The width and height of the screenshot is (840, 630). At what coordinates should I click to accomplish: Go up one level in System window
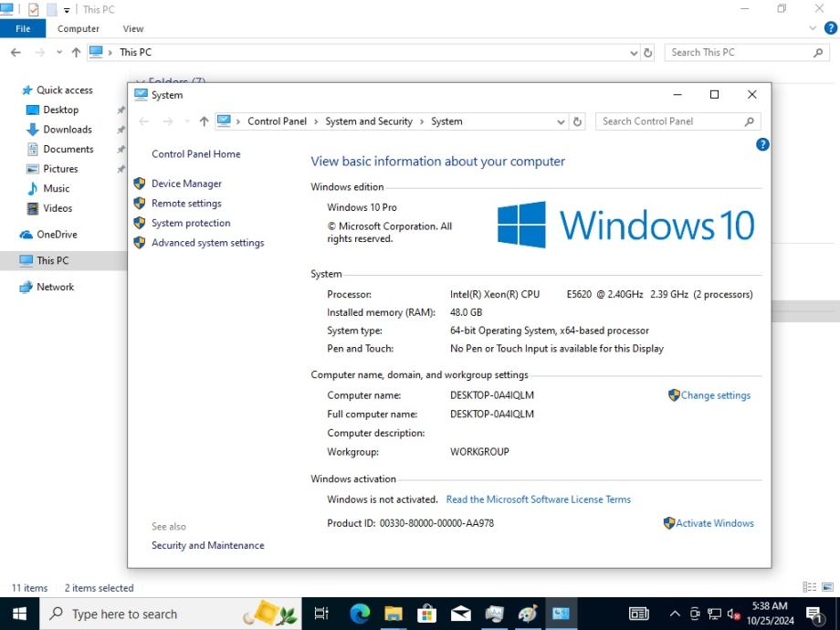(x=204, y=121)
